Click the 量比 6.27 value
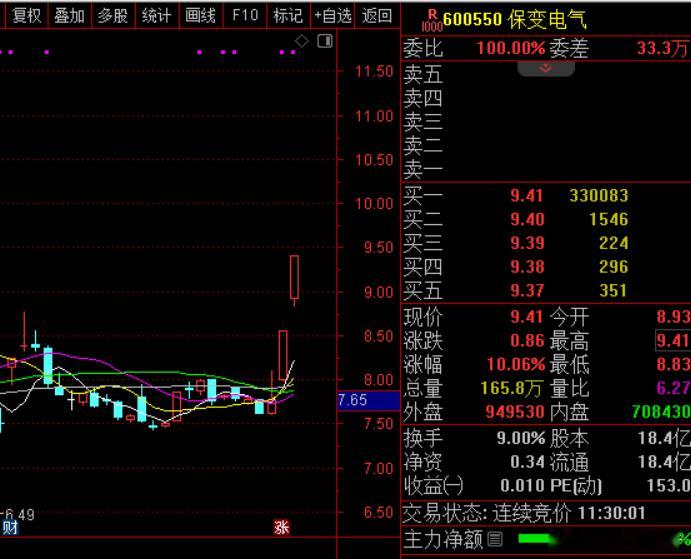The height and width of the screenshot is (559, 691). 673,388
